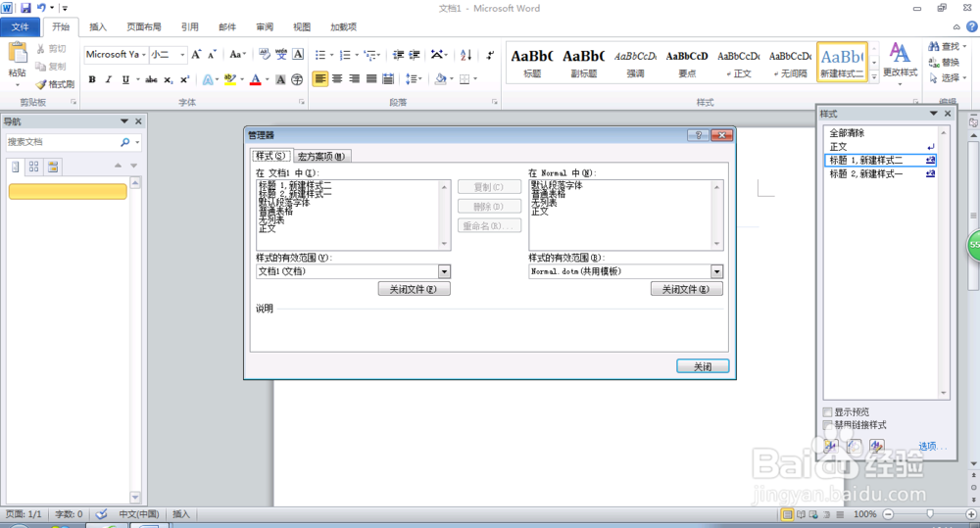980x528 pixels.
Task: Open the font size dropdown (小二)
Action: pyautogui.click(x=182, y=54)
